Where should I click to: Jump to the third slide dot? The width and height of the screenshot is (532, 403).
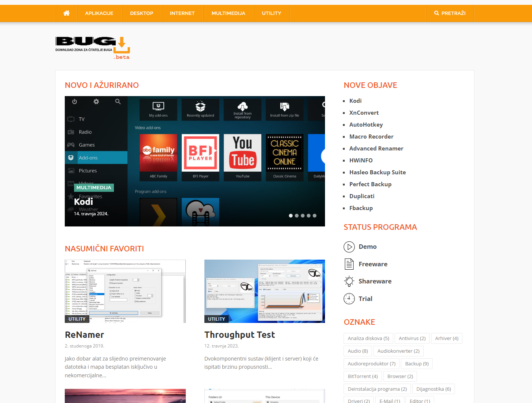point(303,216)
